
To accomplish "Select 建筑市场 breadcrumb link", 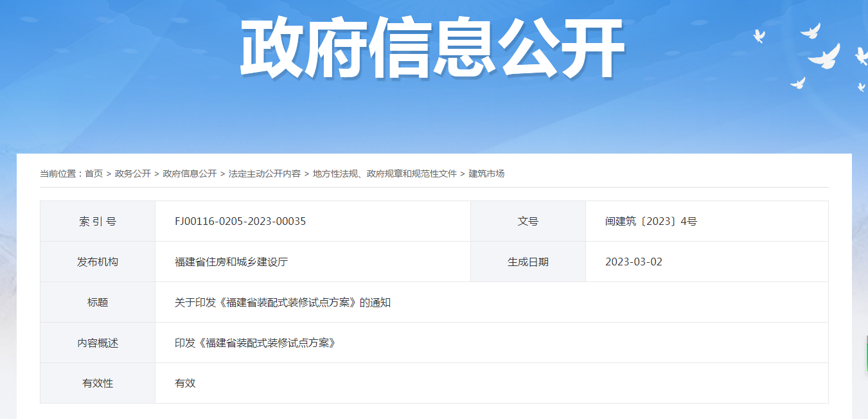I will [486, 174].
